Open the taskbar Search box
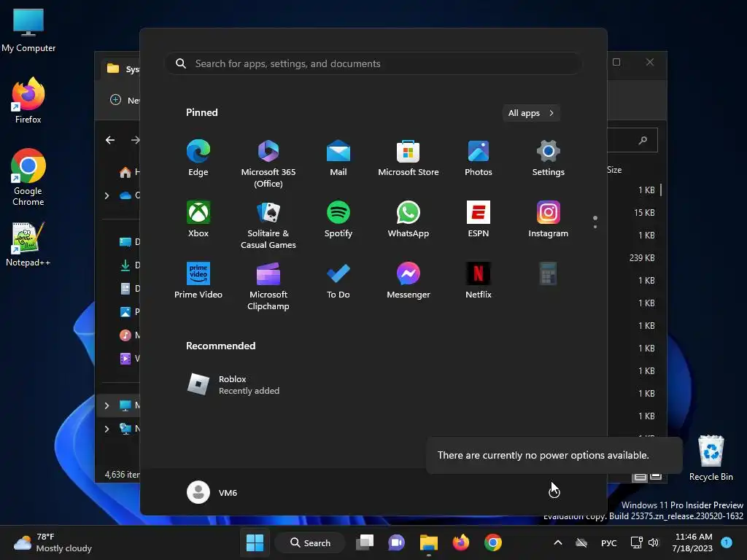The image size is (747, 560). [x=310, y=542]
